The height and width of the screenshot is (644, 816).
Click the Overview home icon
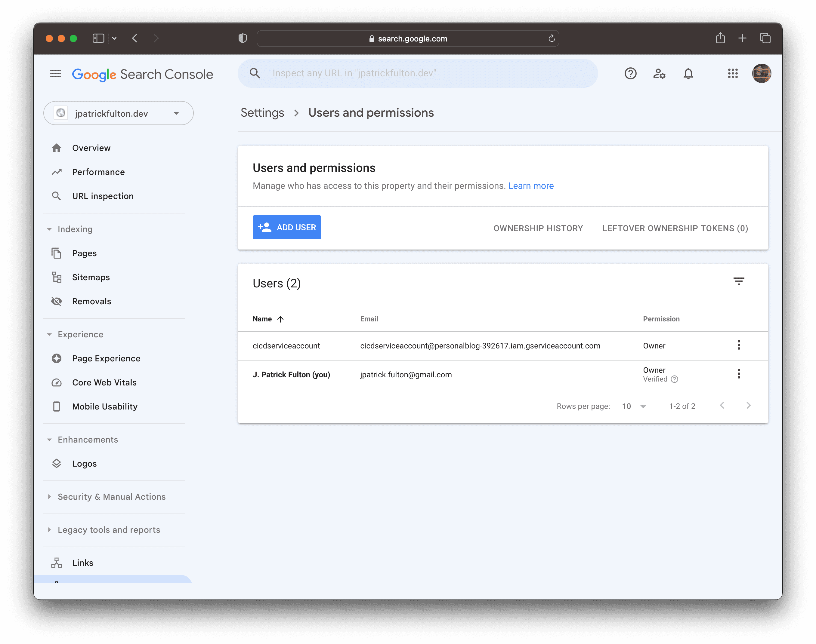[x=57, y=148]
